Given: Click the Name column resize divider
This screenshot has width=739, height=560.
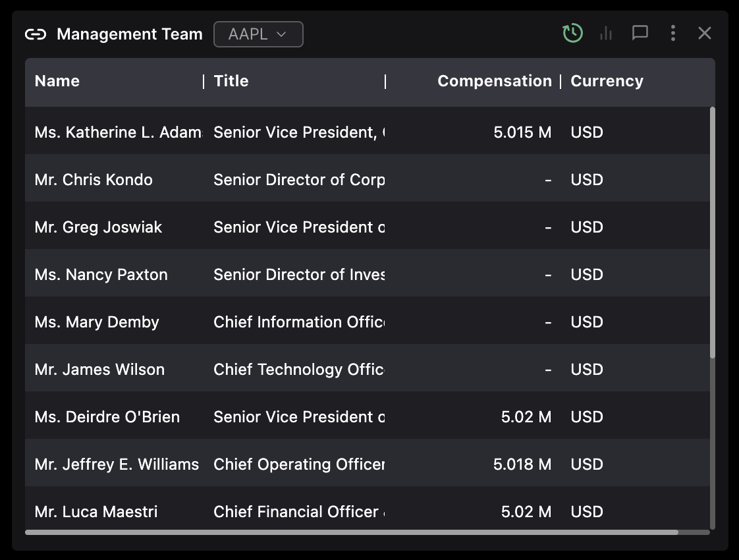Looking at the screenshot, I should coord(204,81).
